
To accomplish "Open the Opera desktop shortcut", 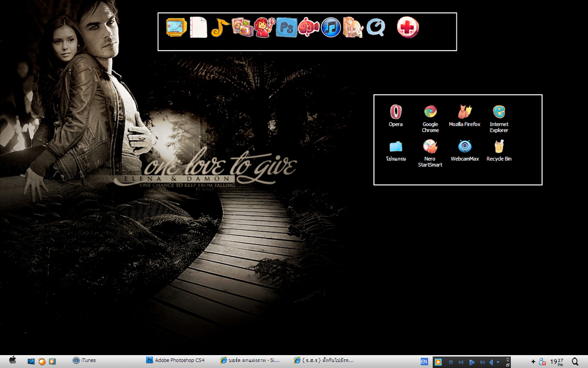I will click(x=396, y=115).
